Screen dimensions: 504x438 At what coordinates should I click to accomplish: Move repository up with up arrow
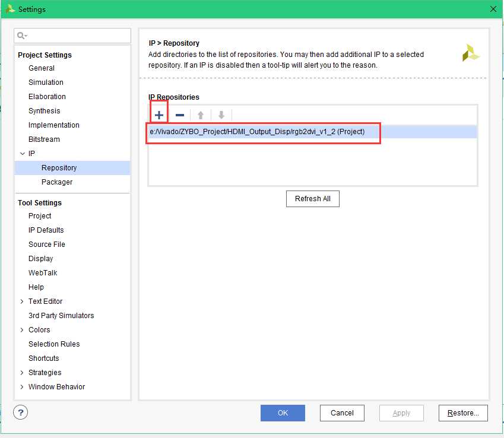[x=201, y=115]
